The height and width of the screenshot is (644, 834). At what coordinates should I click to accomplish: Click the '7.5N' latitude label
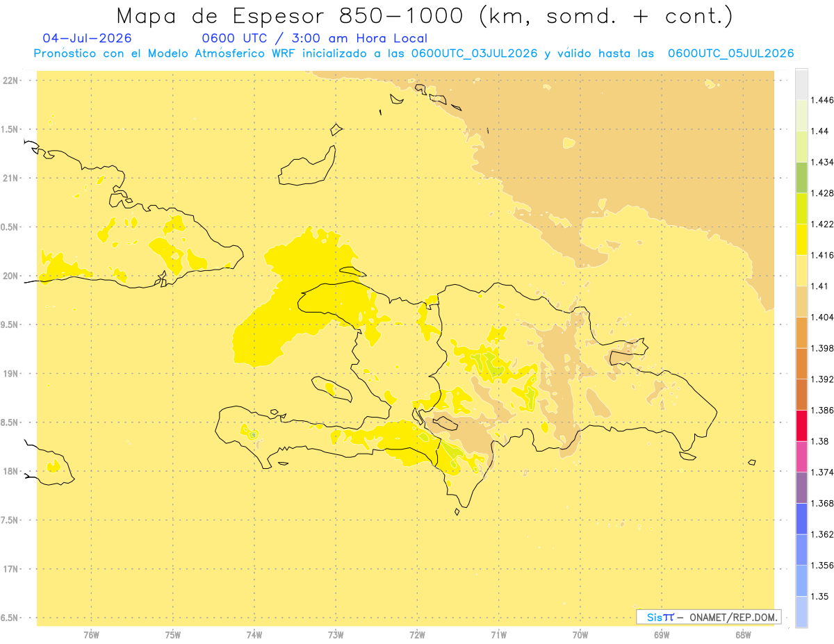(x=9, y=520)
